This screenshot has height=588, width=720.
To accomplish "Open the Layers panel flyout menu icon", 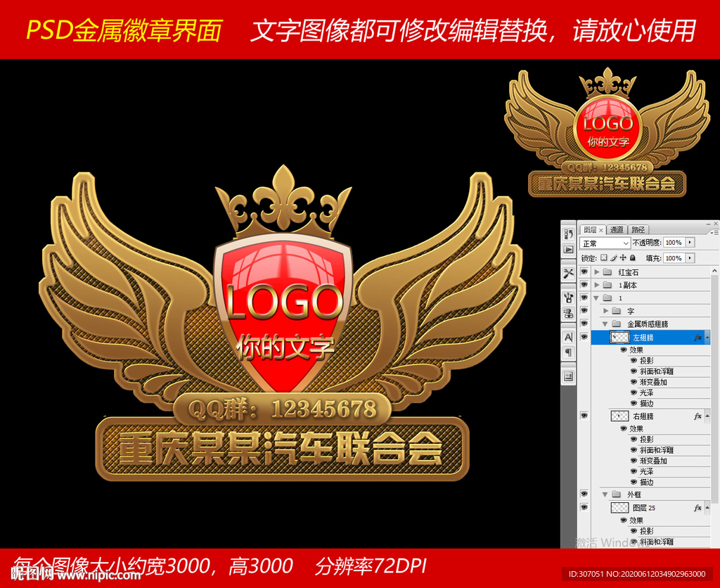I will point(714,232).
